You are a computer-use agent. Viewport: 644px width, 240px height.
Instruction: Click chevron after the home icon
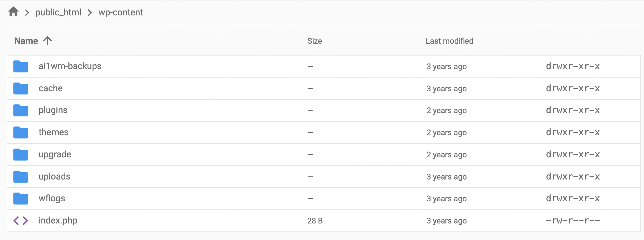[x=27, y=13]
